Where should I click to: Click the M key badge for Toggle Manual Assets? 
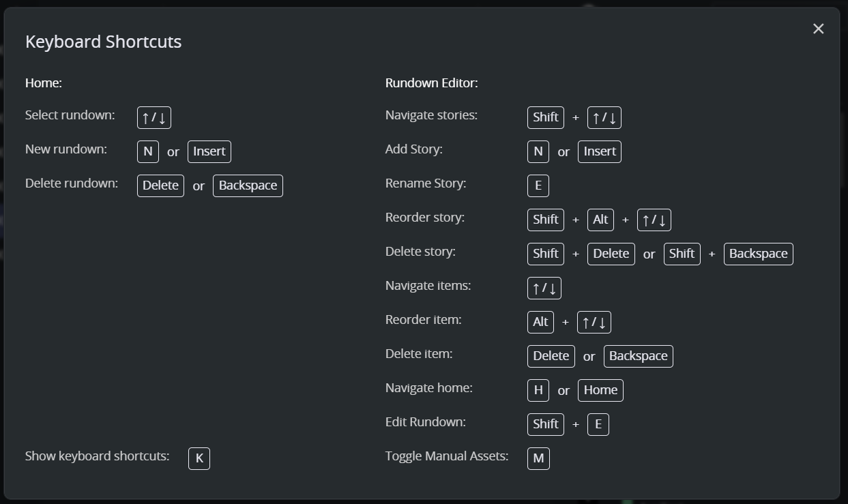coord(538,458)
